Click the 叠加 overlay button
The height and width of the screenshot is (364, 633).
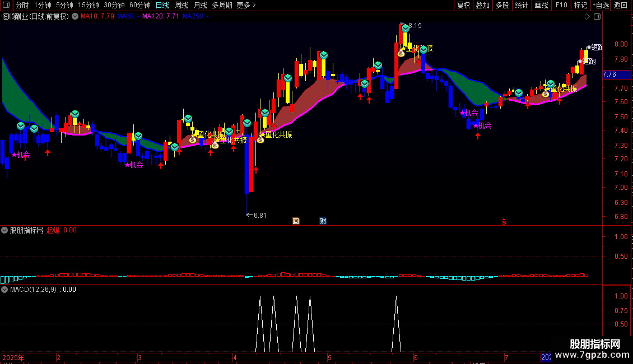point(482,5)
